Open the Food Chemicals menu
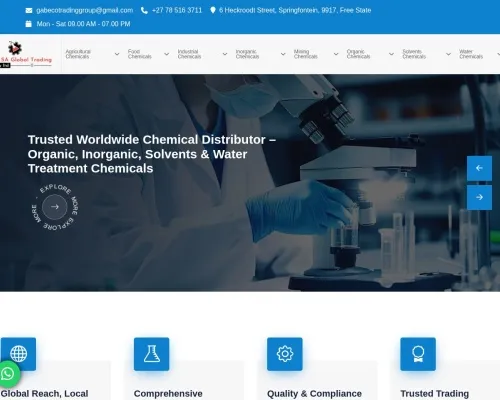The height and width of the screenshot is (400, 500). 140,54
